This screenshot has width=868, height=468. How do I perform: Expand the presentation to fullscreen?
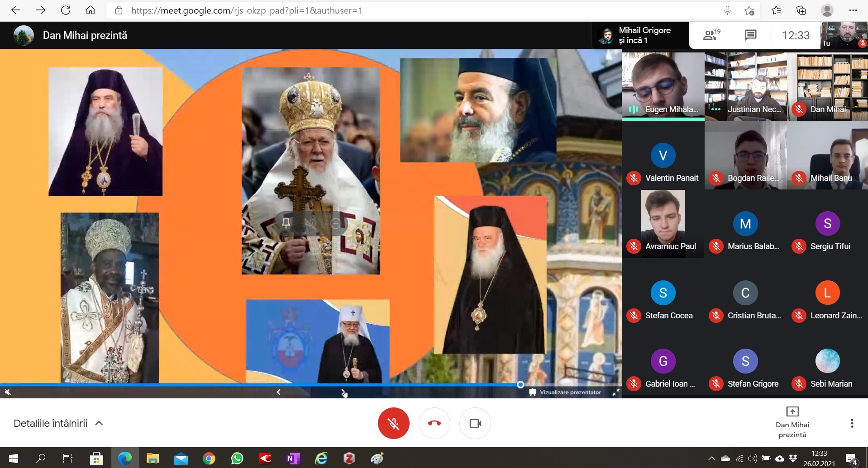615,392
